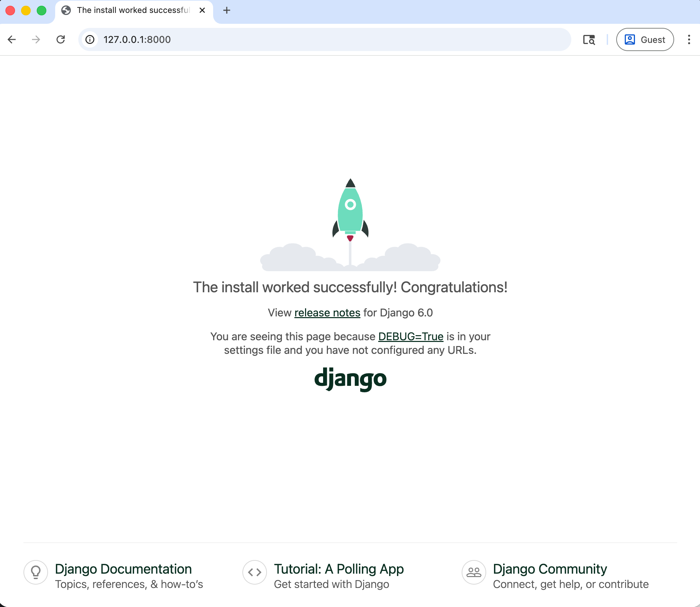This screenshot has height=607, width=700.
Task: Click the forward navigation arrow
Action: [35, 39]
